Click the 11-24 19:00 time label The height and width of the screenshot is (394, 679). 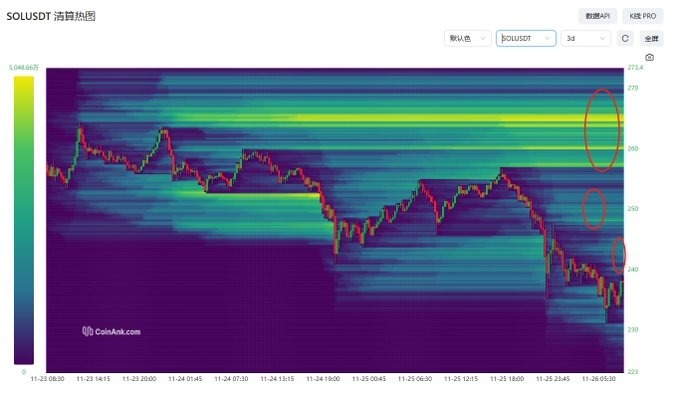(323, 379)
